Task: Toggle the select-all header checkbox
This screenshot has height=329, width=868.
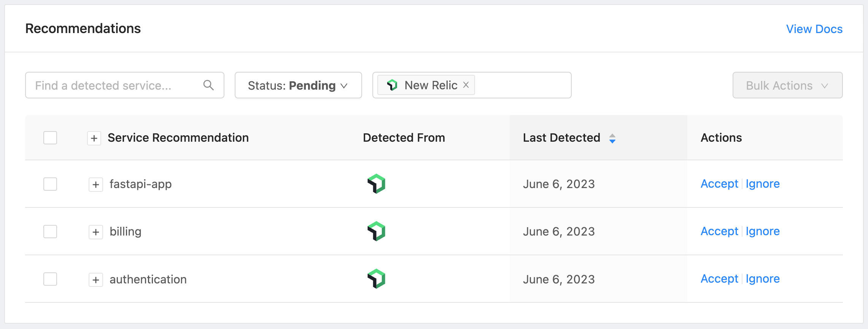Action: click(50, 138)
